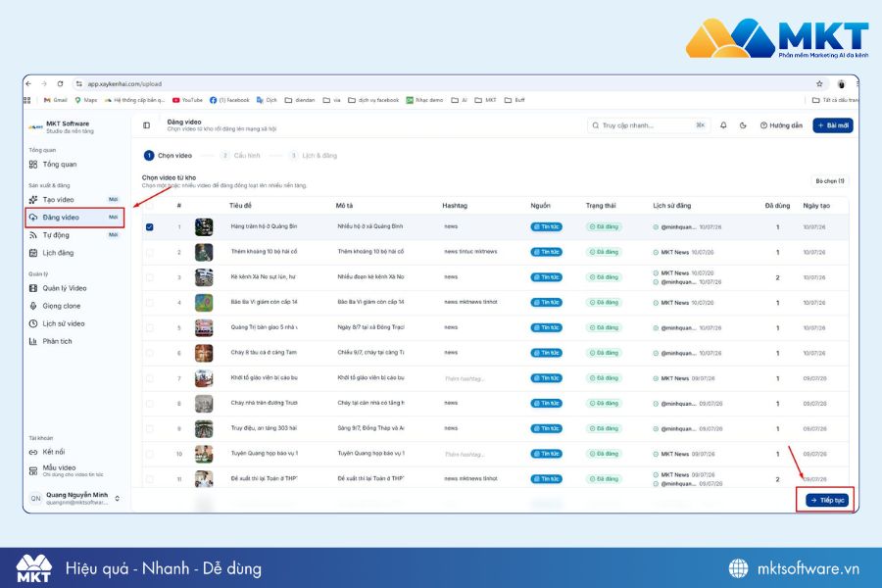Focus the Truy cập nhanh search field

click(x=649, y=125)
